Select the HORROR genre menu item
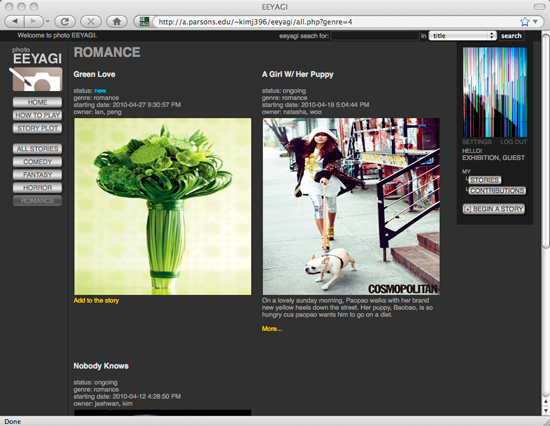This screenshot has width=550, height=426. pyautogui.click(x=38, y=188)
